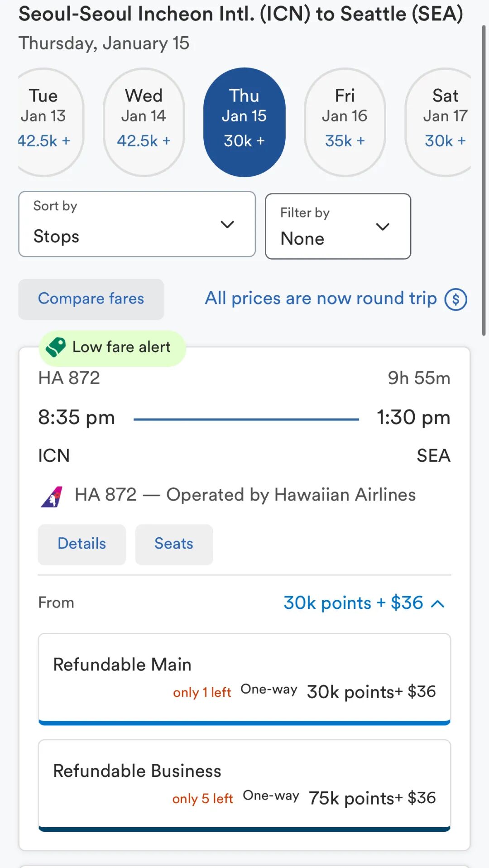Open the Filter by None dropdown
The width and height of the screenshot is (489, 868).
click(x=338, y=227)
